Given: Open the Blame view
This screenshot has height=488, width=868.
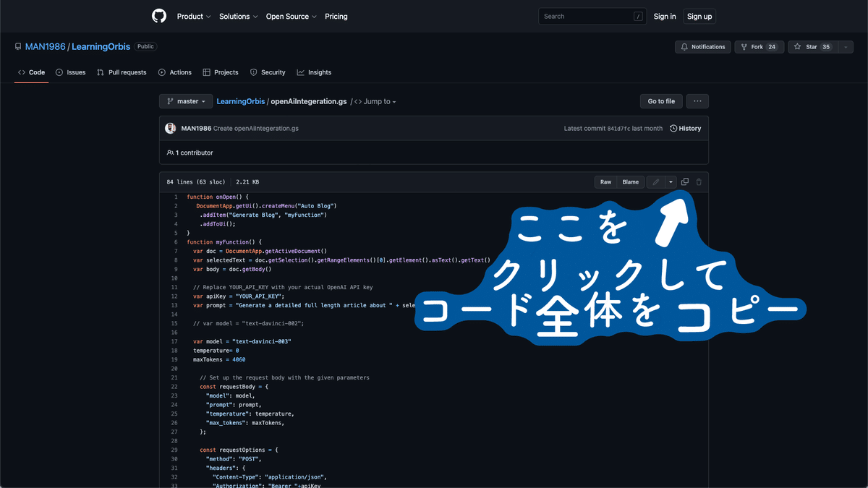Looking at the screenshot, I should [631, 182].
